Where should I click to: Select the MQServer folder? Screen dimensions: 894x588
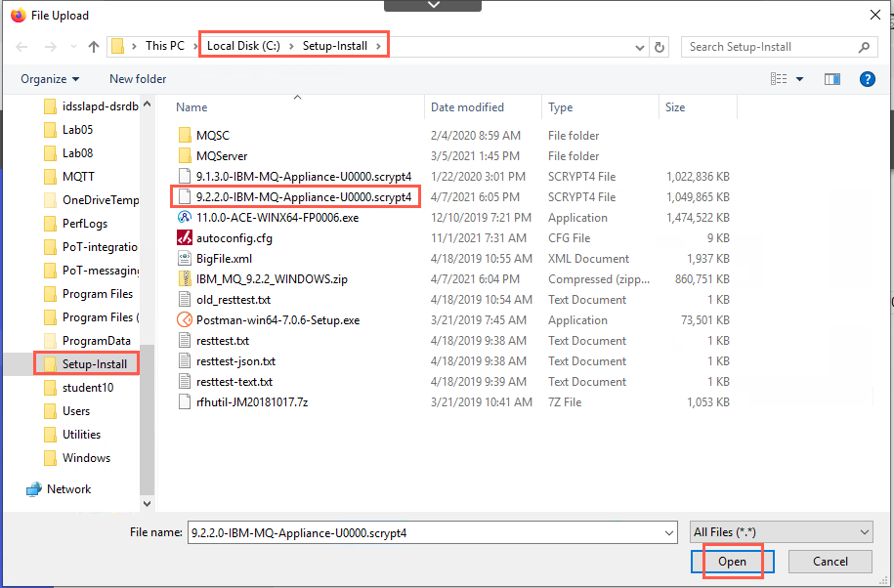pos(222,156)
